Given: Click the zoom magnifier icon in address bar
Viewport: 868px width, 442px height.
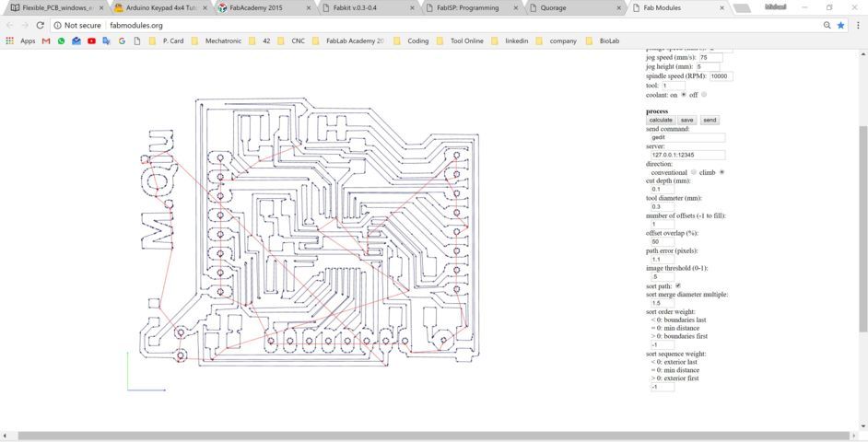Looking at the screenshot, I should pos(827,26).
